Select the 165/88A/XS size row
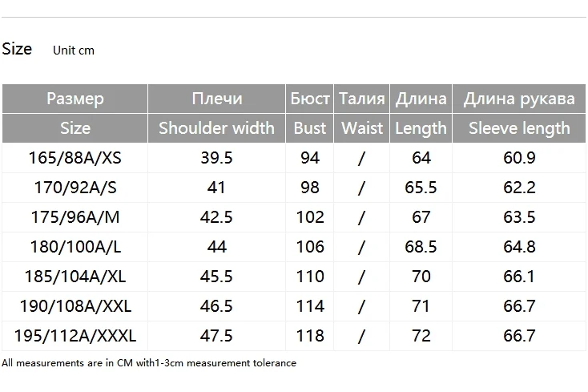 pos(294,158)
